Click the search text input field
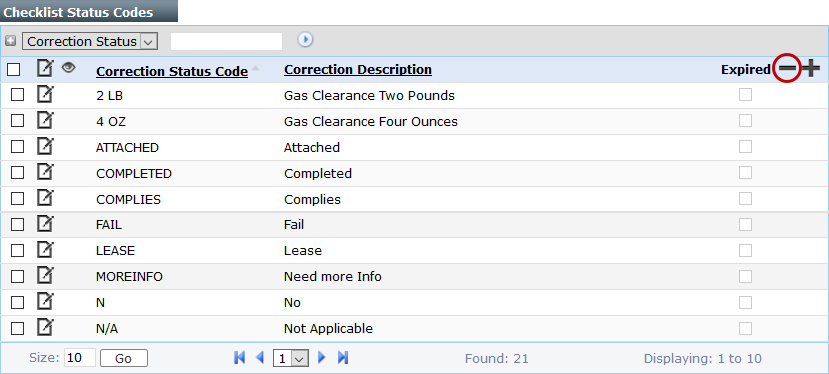 click(x=226, y=41)
